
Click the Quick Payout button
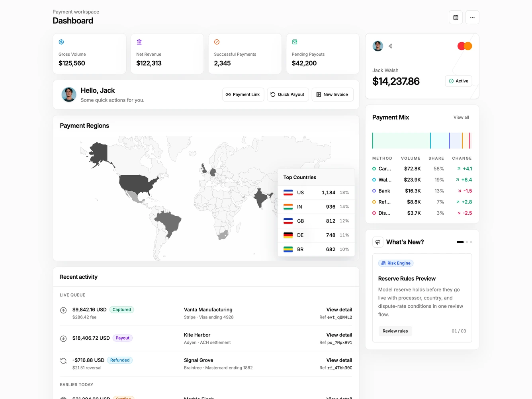pos(288,95)
